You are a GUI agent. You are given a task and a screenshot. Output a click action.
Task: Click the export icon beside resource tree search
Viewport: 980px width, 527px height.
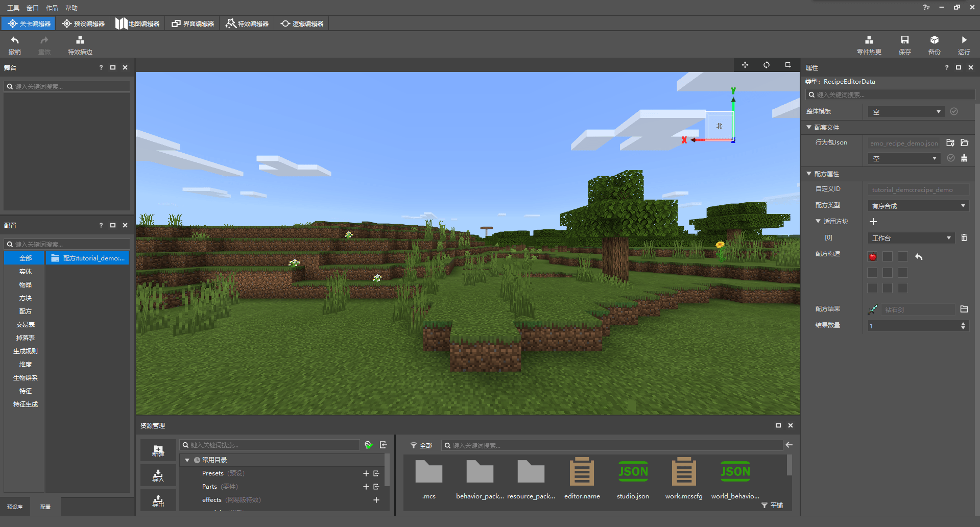384,445
